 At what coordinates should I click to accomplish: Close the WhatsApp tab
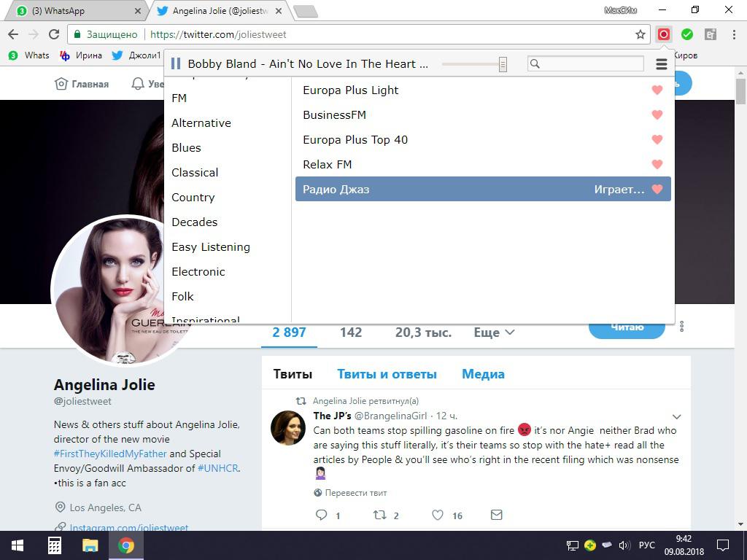138,11
